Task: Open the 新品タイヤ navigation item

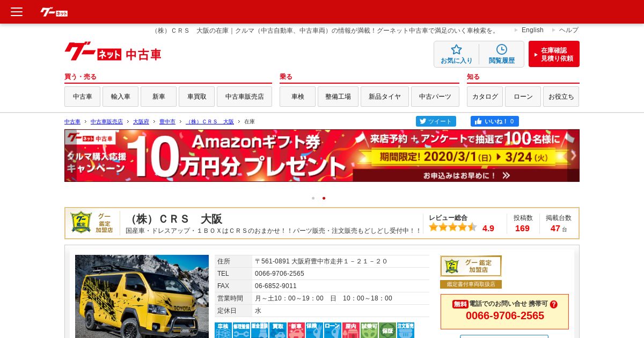Action: click(x=385, y=97)
